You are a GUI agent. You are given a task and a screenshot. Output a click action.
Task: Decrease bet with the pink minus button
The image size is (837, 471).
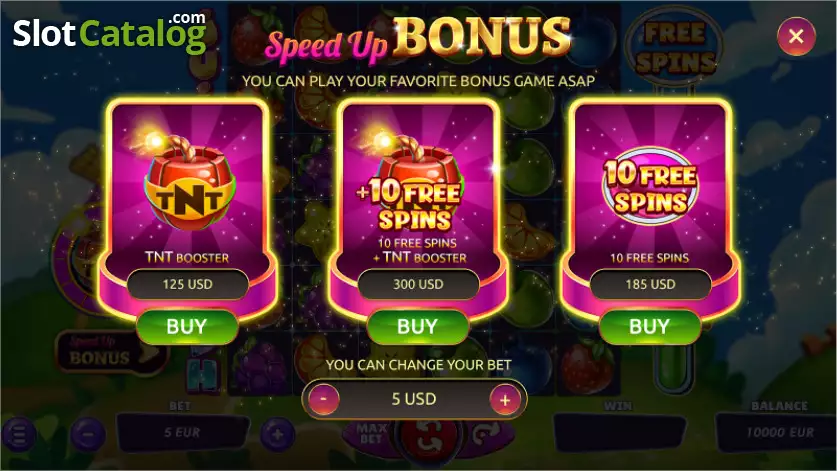point(323,399)
